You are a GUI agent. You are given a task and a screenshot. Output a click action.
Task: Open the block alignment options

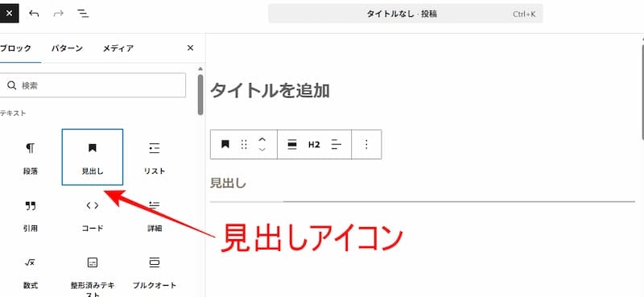292,144
